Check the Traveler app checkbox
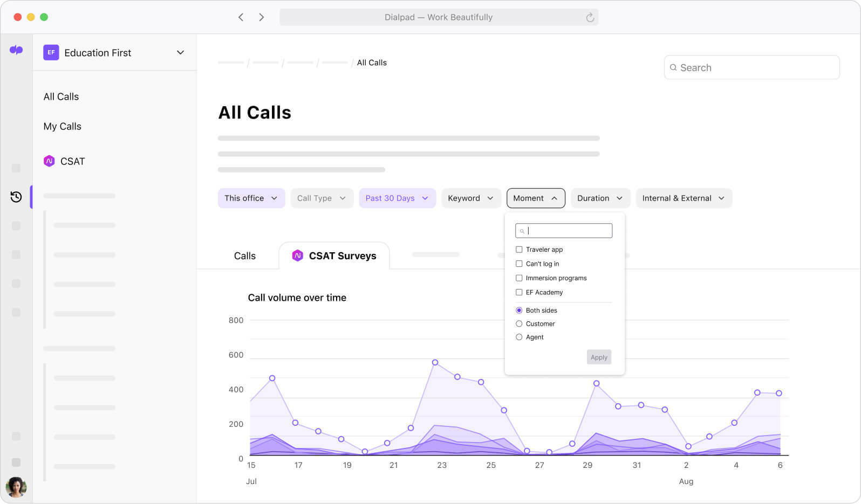The image size is (861, 504). click(x=519, y=250)
